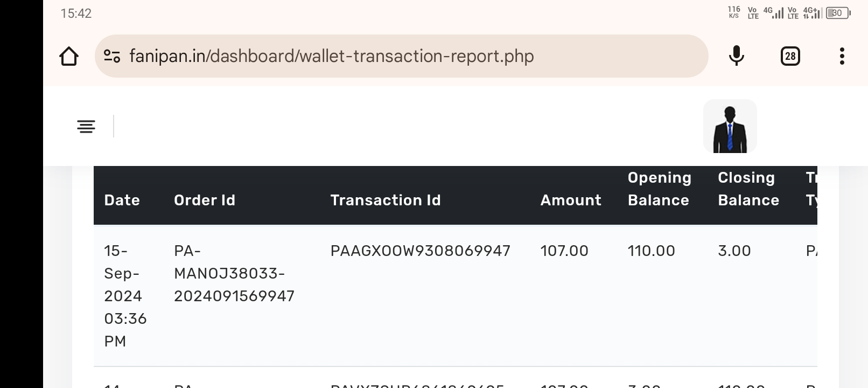The image size is (868, 388).
Task: Open the tab switcher showing 28 tabs
Action: 790,56
